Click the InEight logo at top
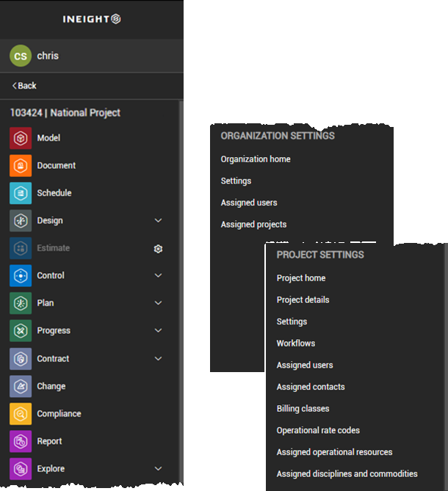 click(91, 18)
